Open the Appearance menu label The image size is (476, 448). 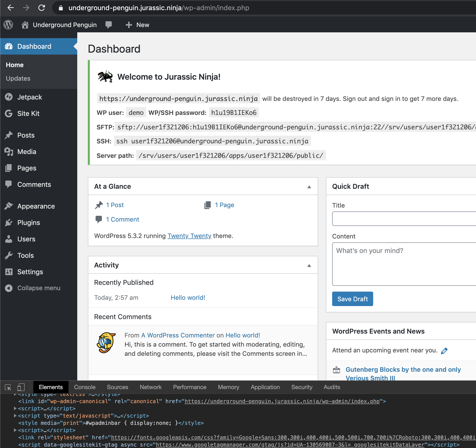[x=36, y=206]
